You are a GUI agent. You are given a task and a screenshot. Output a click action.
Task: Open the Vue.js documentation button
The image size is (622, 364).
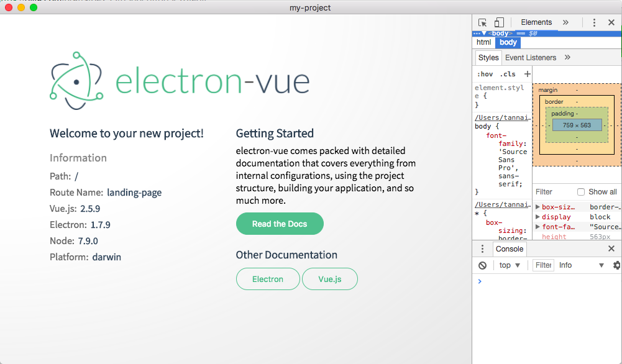pos(330,279)
